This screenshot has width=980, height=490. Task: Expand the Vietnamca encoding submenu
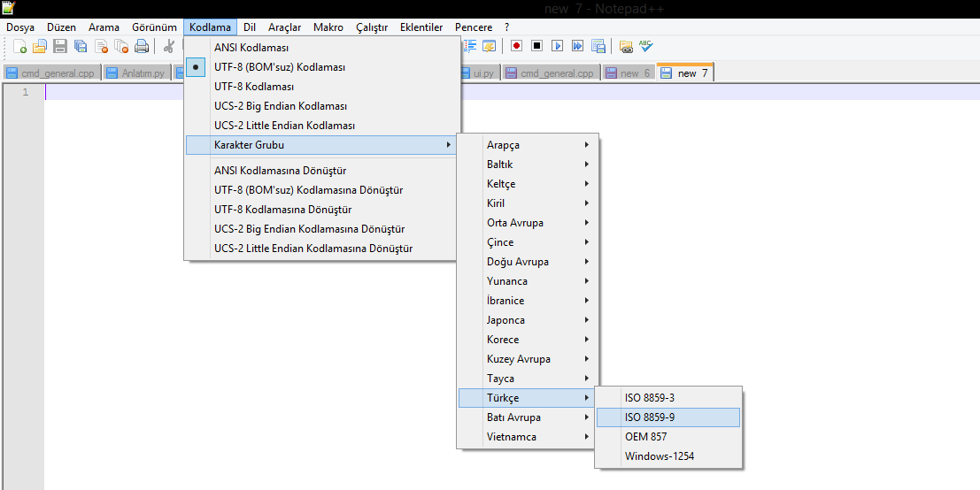tap(528, 437)
